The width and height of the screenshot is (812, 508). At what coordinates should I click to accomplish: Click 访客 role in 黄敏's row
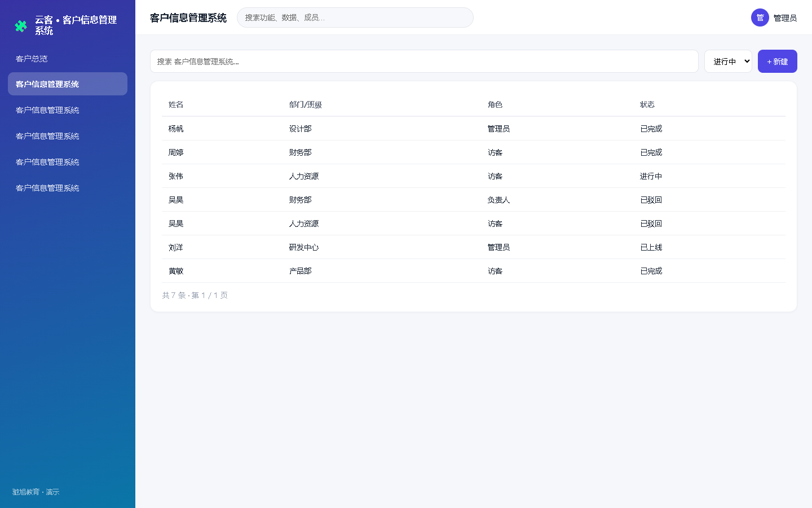coord(495,271)
